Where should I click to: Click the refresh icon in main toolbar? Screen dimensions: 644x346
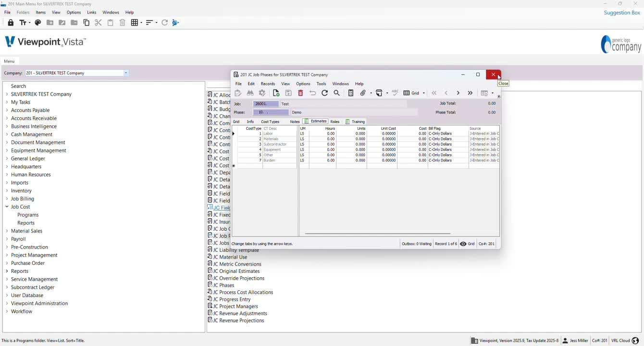[x=165, y=23]
